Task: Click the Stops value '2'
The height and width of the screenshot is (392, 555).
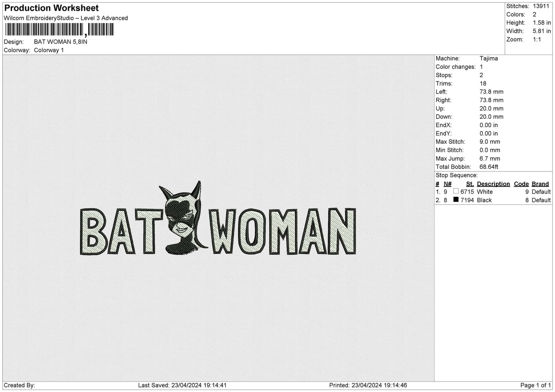Action: 481,75
